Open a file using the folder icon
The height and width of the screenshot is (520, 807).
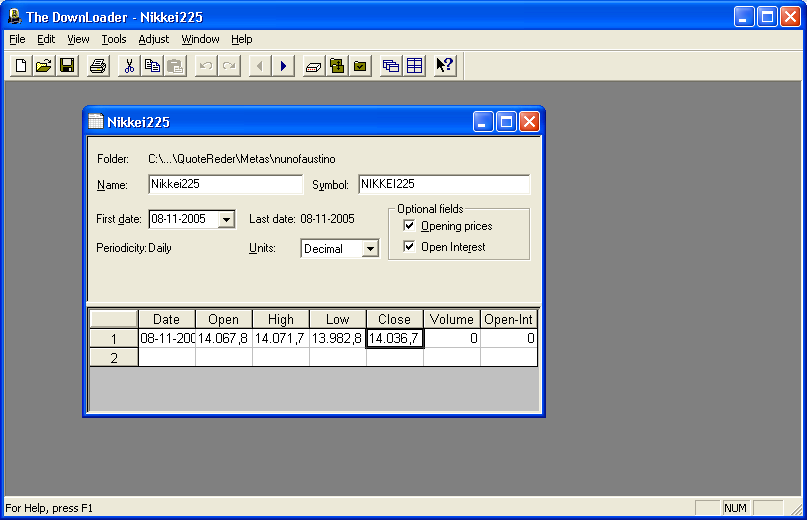click(x=44, y=66)
